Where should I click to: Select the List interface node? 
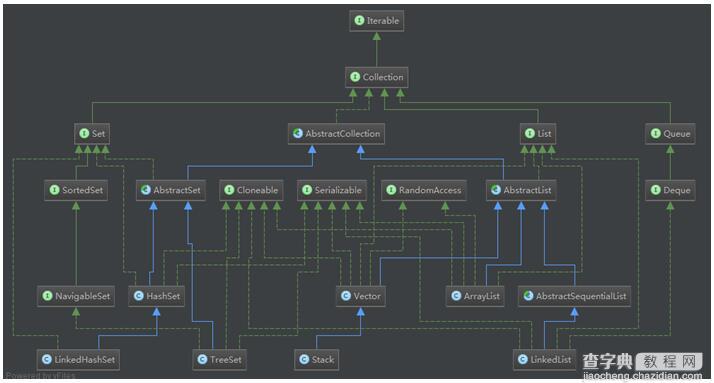click(538, 133)
